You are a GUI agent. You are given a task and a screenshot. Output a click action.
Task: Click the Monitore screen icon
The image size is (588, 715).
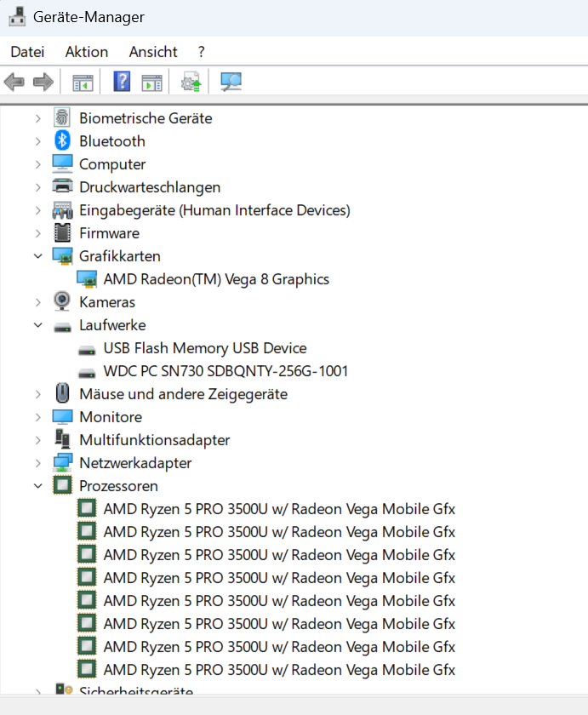coord(62,417)
